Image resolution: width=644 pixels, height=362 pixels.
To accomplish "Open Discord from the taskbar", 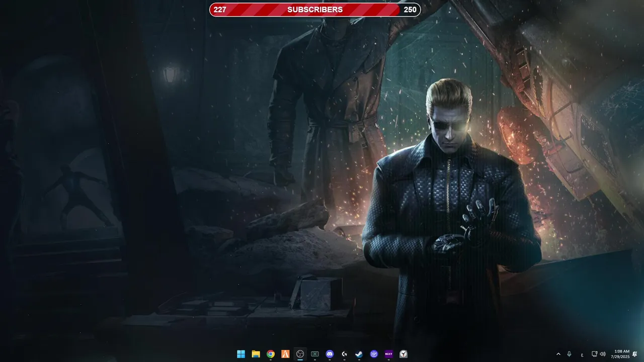I will [330, 354].
